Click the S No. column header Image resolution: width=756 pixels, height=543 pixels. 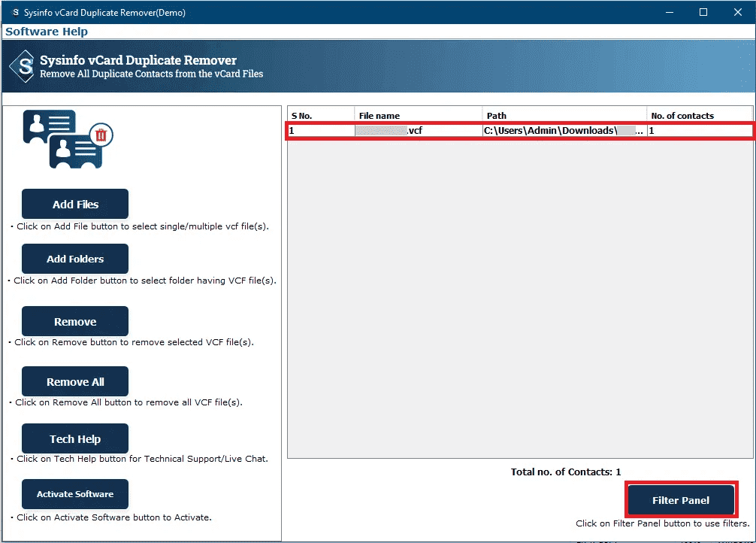pos(319,115)
